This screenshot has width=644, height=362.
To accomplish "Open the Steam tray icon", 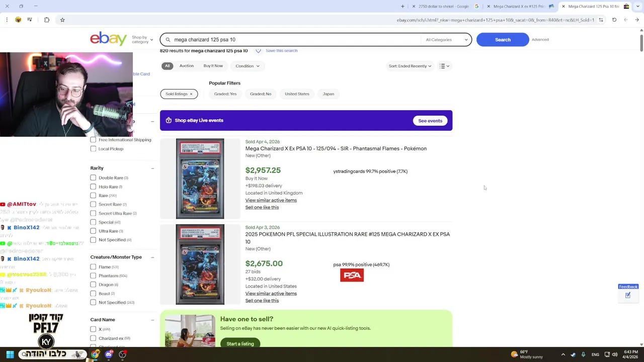I will [x=573, y=354].
